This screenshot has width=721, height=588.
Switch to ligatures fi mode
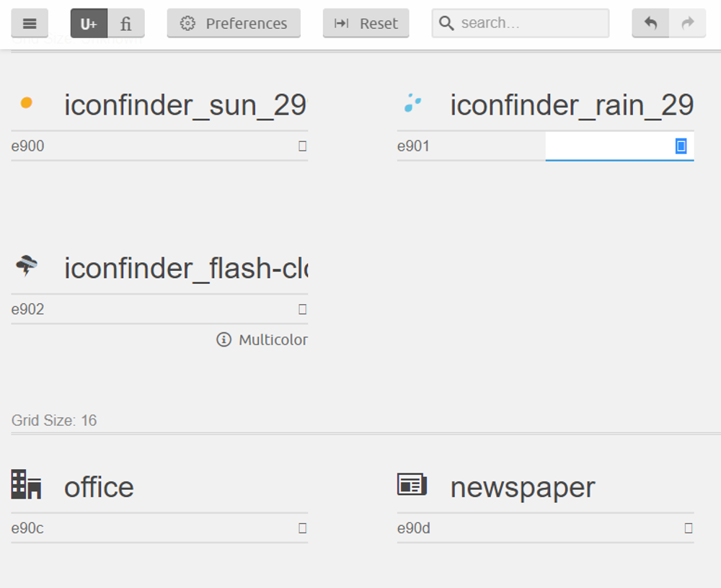pos(126,23)
